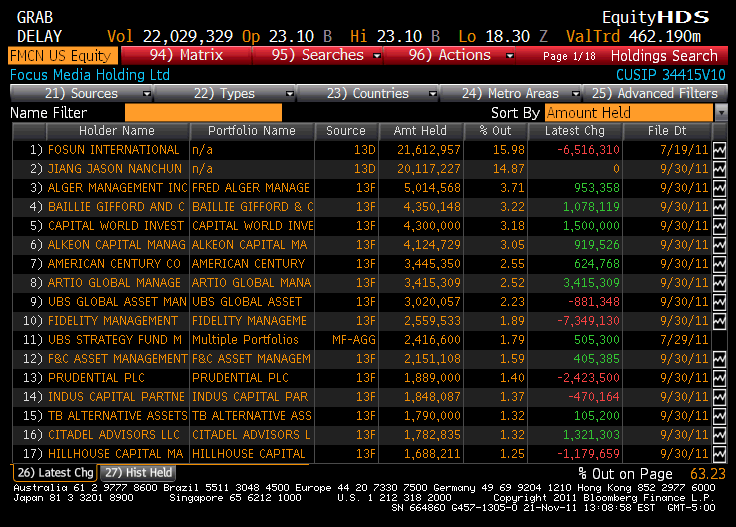The width and height of the screenshot is (736, 527).
Task: Open chart icon for TB ALTERNATIVE ASSETS row
Action: pyautogui.click(x=719, y=416)
